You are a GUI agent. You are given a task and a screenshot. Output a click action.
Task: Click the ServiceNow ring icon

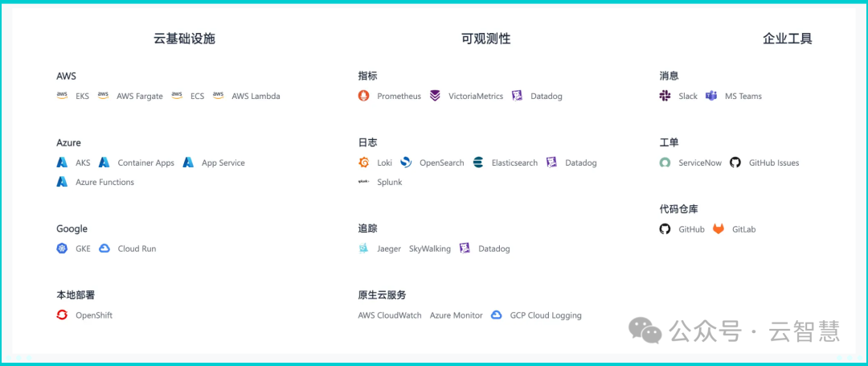point(665,162)
